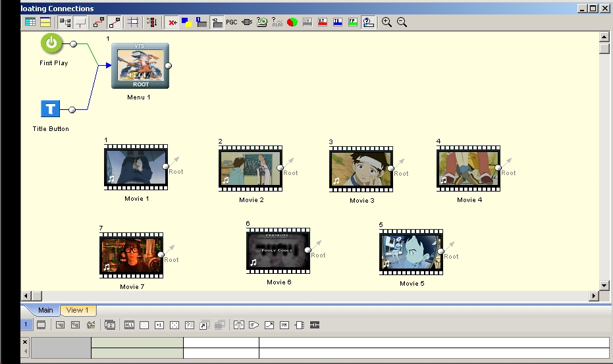Select the Movie 3 thumbnail

[361, 169]
